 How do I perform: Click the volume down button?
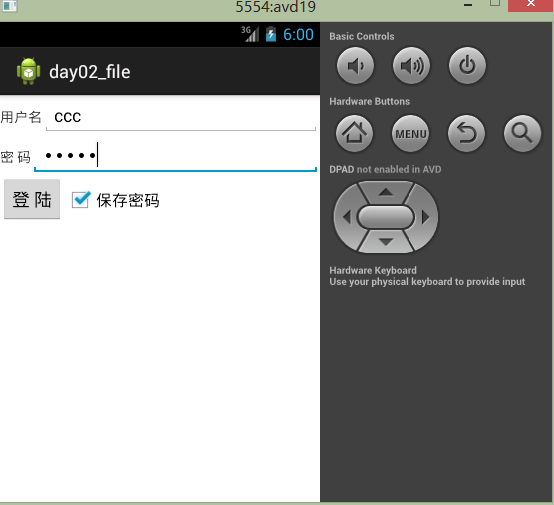coord(355,65)
